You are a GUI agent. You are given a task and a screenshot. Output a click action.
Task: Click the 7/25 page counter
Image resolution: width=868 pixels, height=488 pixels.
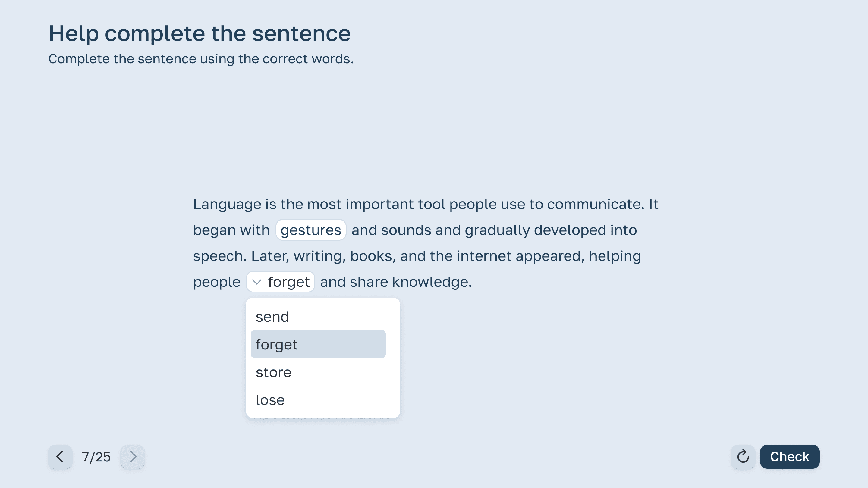96,457
